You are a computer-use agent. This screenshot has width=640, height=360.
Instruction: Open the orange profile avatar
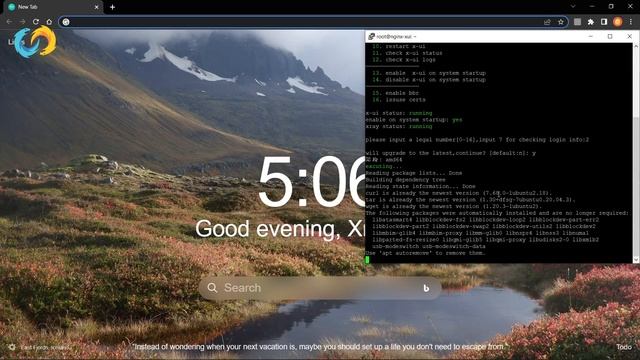click(618, 22)
